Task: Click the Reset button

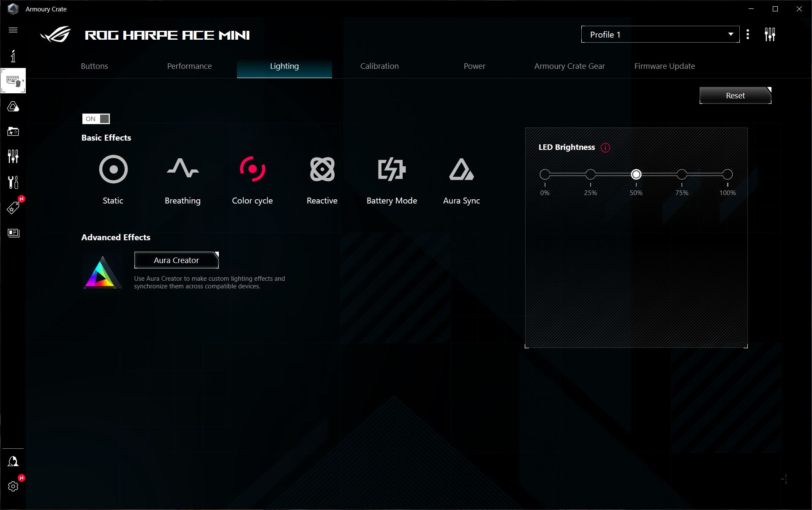Action: [x=736, y=95]
